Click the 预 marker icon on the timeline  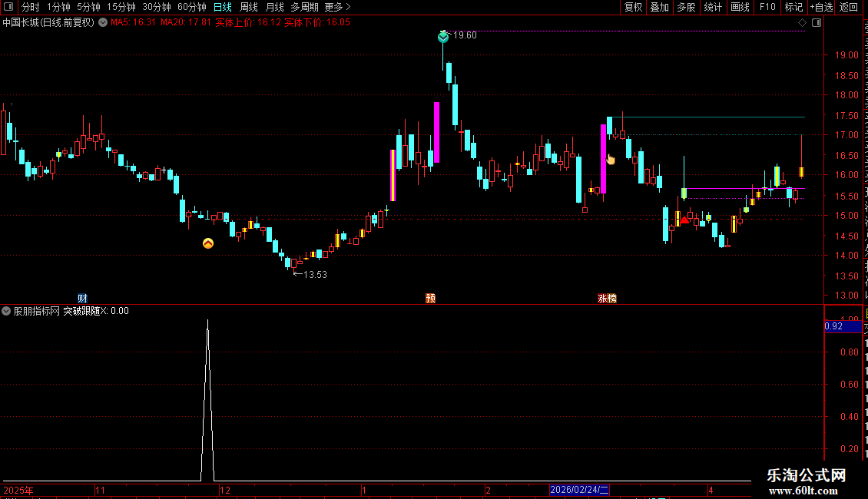(x=431, y=298)
